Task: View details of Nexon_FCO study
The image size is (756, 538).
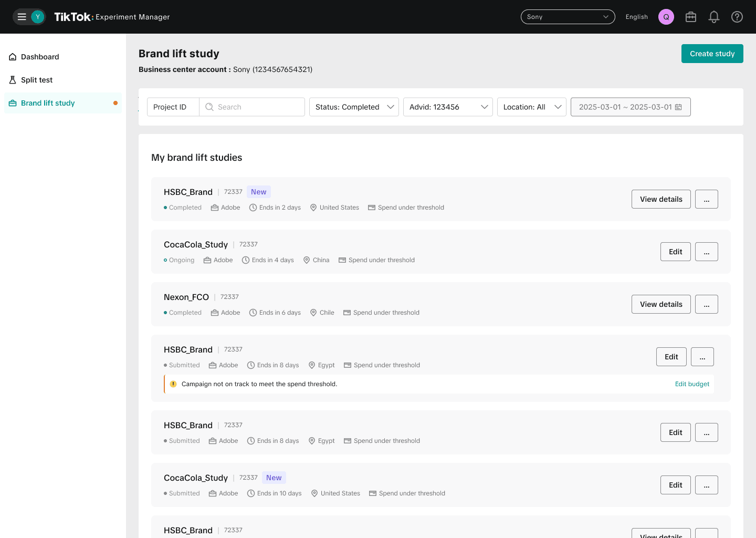Action: pyautogui.click(x=661, y=304)
